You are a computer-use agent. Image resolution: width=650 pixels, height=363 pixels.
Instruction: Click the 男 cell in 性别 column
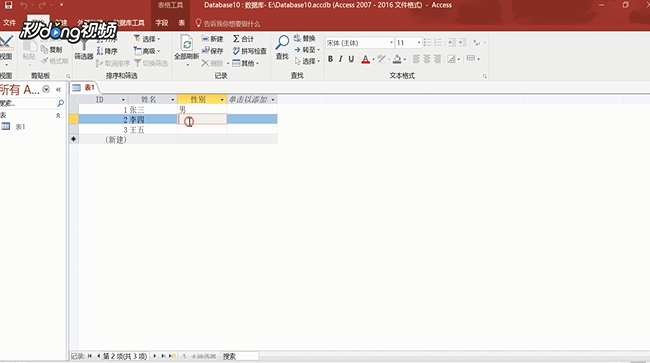202,109
